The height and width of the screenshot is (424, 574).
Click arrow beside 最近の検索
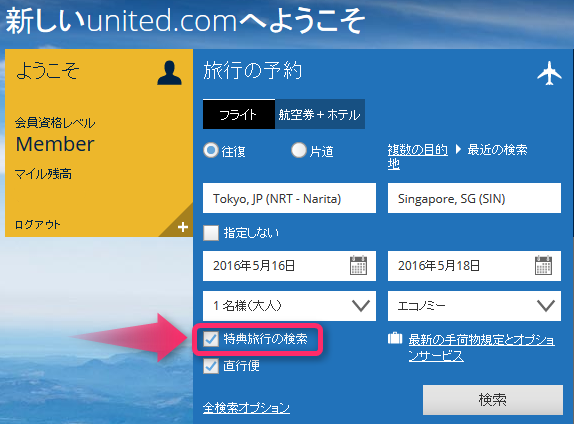[458, 149]
